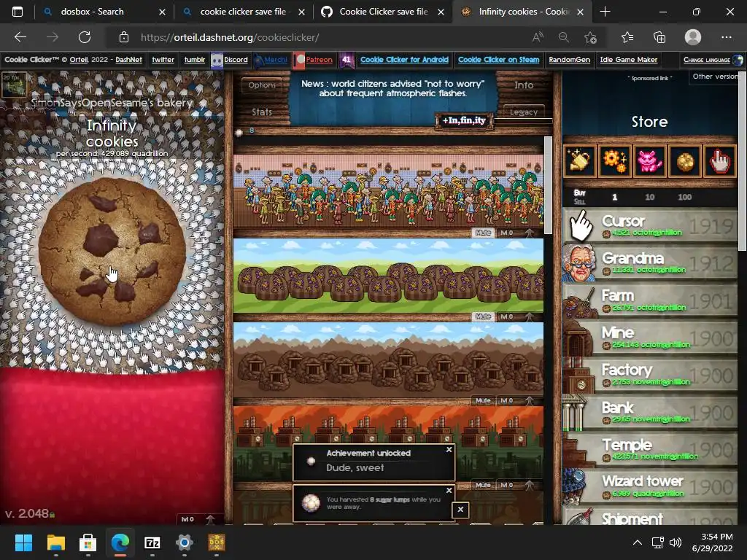Open the Stats panel

pyautogui.click(x=262, y=112)
